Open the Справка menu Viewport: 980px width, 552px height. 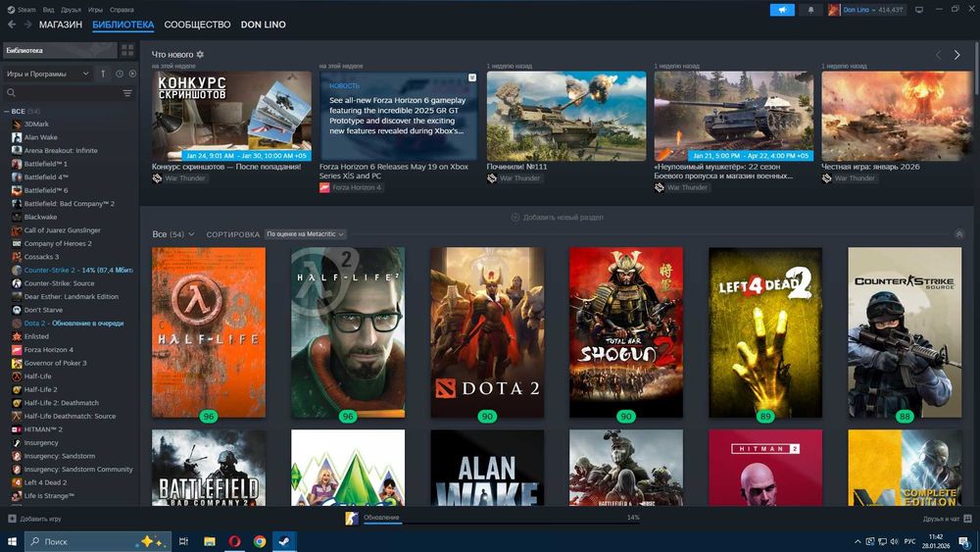[122, 10]
